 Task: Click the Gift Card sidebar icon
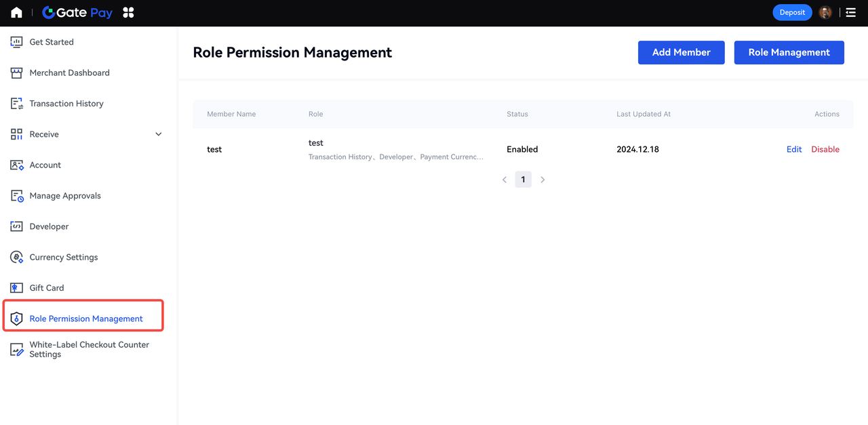(x=17, y=288)
